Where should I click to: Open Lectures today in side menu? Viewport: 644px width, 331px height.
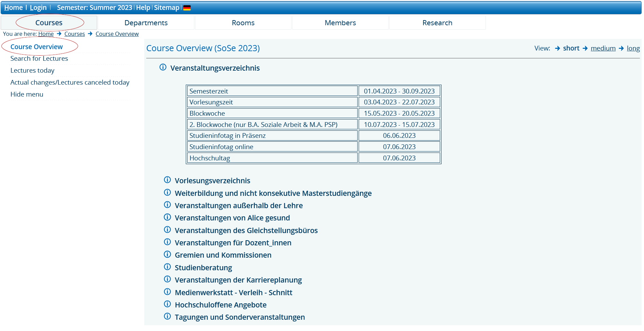tap(32, 71)
